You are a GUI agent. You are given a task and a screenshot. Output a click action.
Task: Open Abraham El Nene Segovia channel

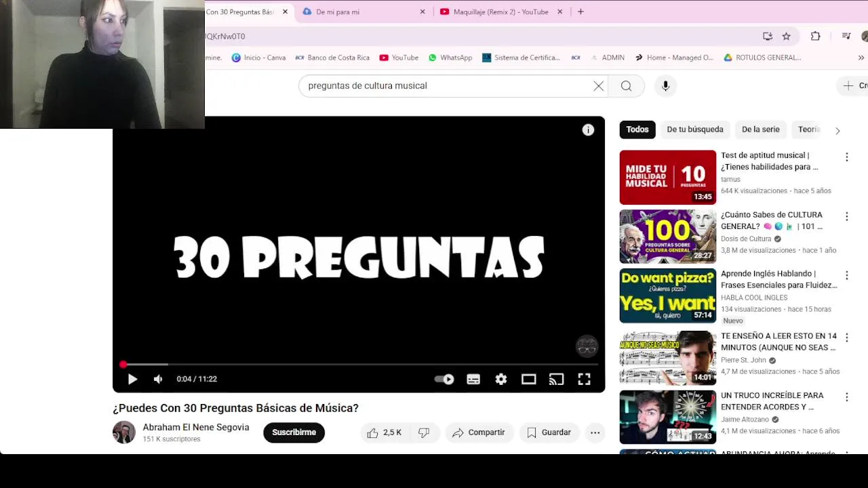click(196, 428)
